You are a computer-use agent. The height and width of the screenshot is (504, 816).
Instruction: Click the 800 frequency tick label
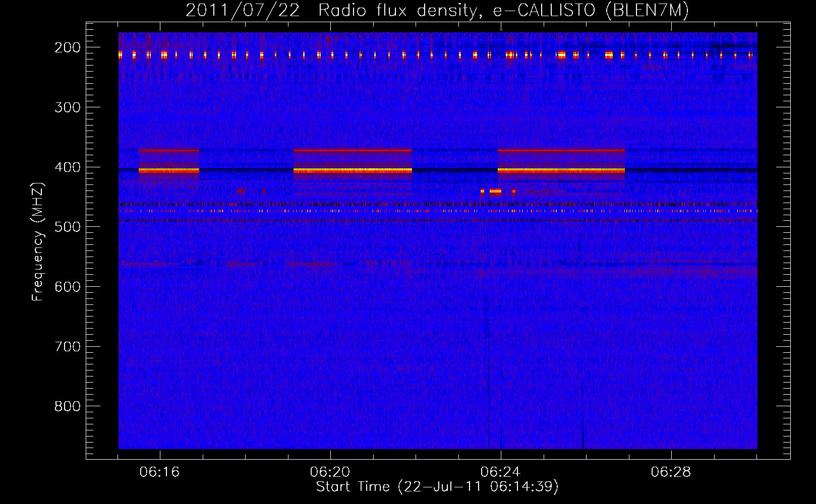click(x=68, y=406)
